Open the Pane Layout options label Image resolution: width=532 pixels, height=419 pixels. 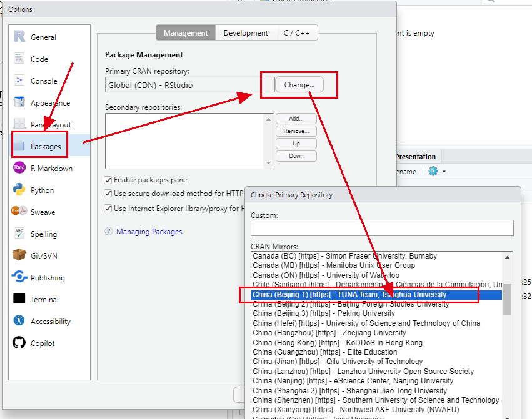point(51,124)
